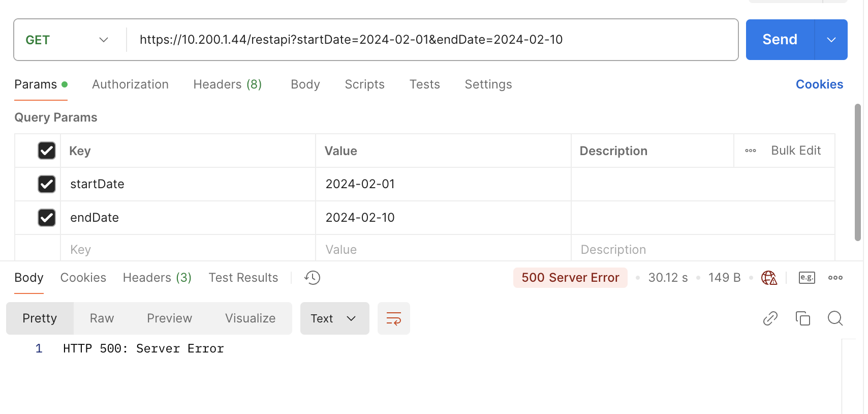Click the request URL input field
This screenshot has width=868, height=414.
click(432, 40)
